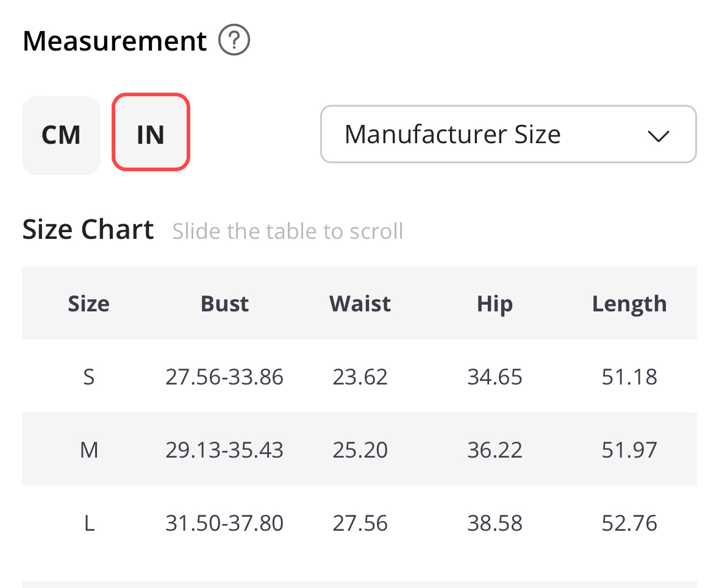
Task: Open the Measurement help question mark icon
Action: click(234, 40)
